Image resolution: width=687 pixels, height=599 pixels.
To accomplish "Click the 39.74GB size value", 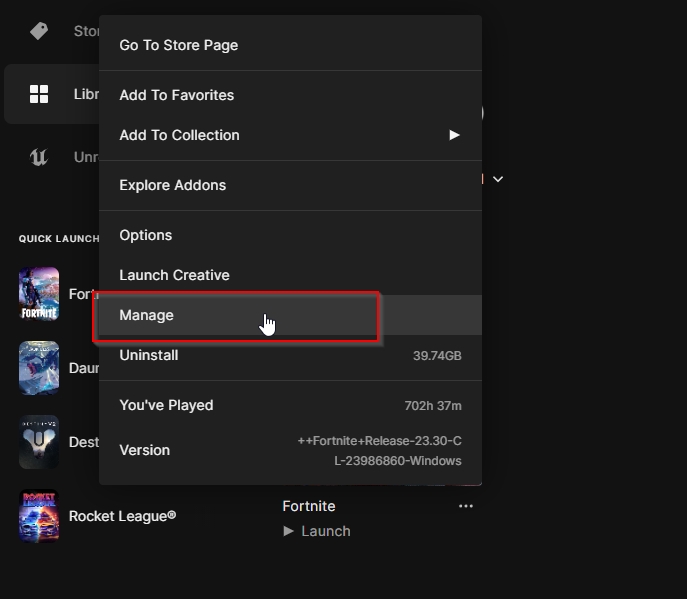I will [x=437, y=356].
